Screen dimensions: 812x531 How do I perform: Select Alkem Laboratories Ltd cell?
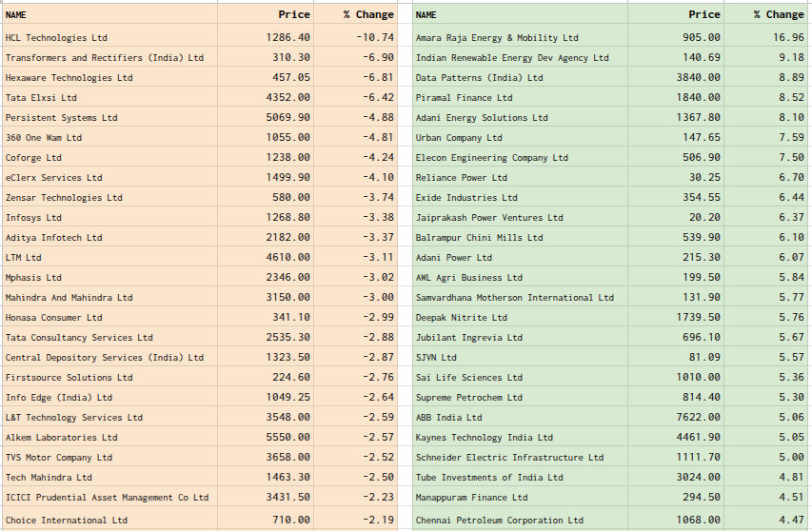[109, 438]
